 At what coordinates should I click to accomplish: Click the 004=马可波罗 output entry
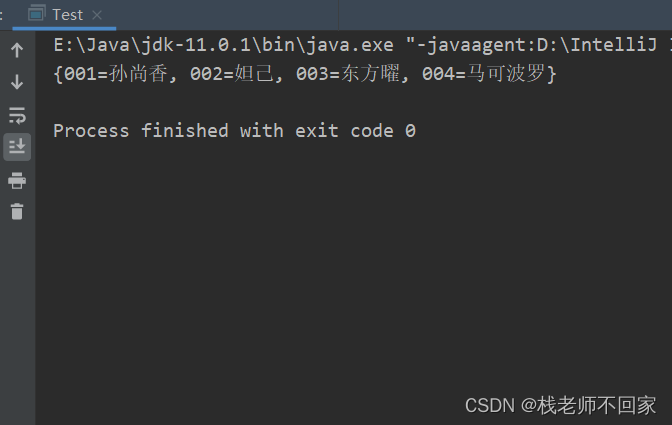point(484,74)
